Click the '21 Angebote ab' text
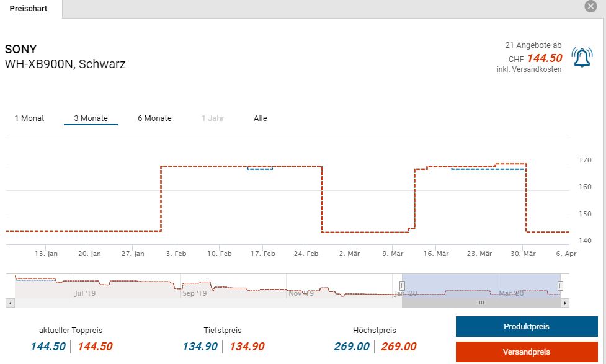Image resolution: width=606 pixels, height=364 pixels. pos(533,45)
